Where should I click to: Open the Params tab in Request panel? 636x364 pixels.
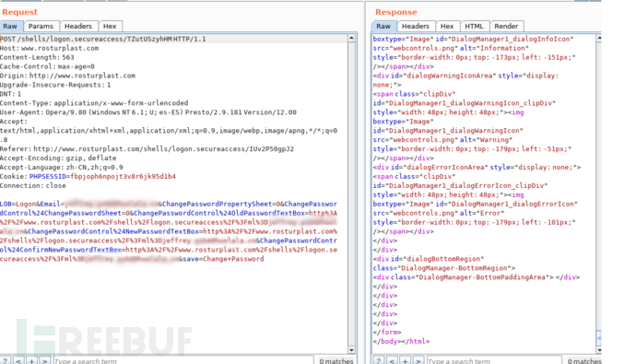[x=41, y=26]
